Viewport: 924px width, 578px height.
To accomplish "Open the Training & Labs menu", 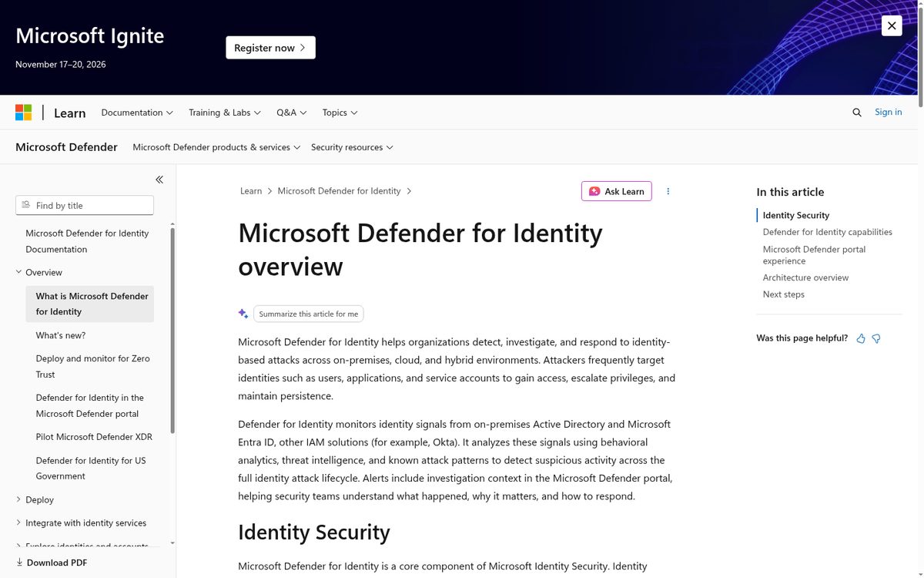I will (225, 113).
